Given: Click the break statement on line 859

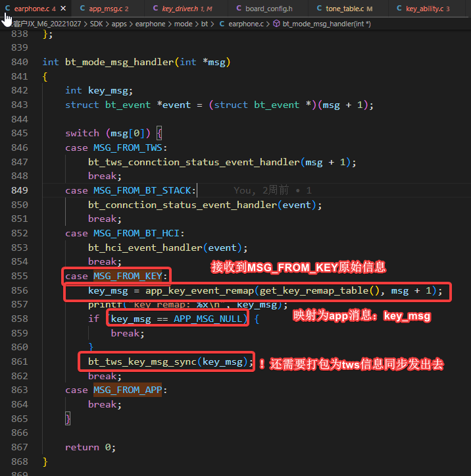Looking at the screenshot, I should (128, 333).
